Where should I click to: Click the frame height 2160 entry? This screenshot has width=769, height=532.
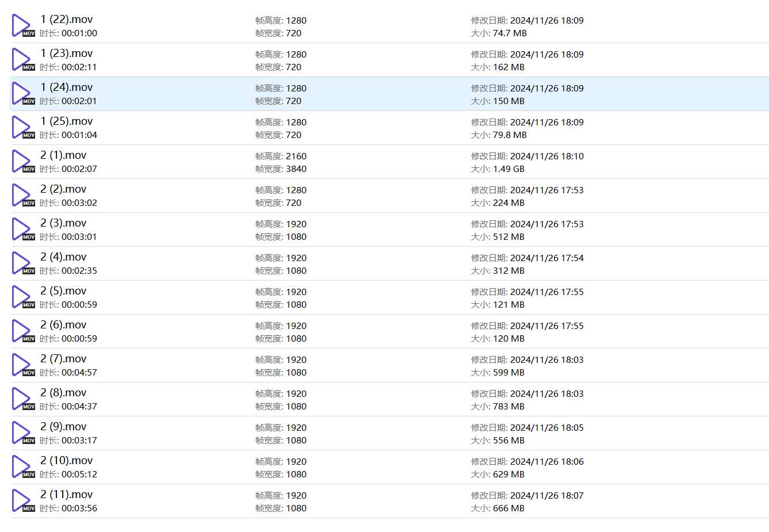(296, 156)
